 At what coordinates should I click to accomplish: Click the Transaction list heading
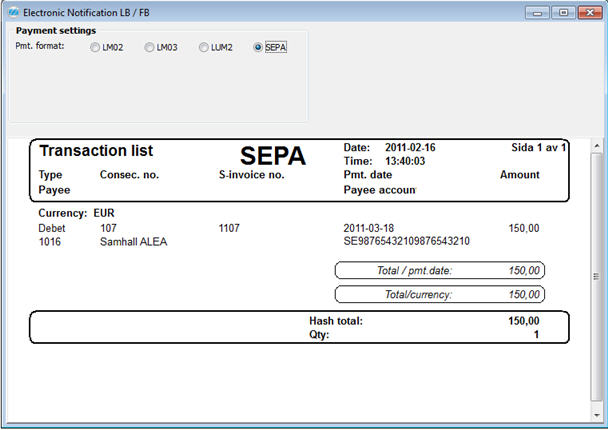pos(96,151)
